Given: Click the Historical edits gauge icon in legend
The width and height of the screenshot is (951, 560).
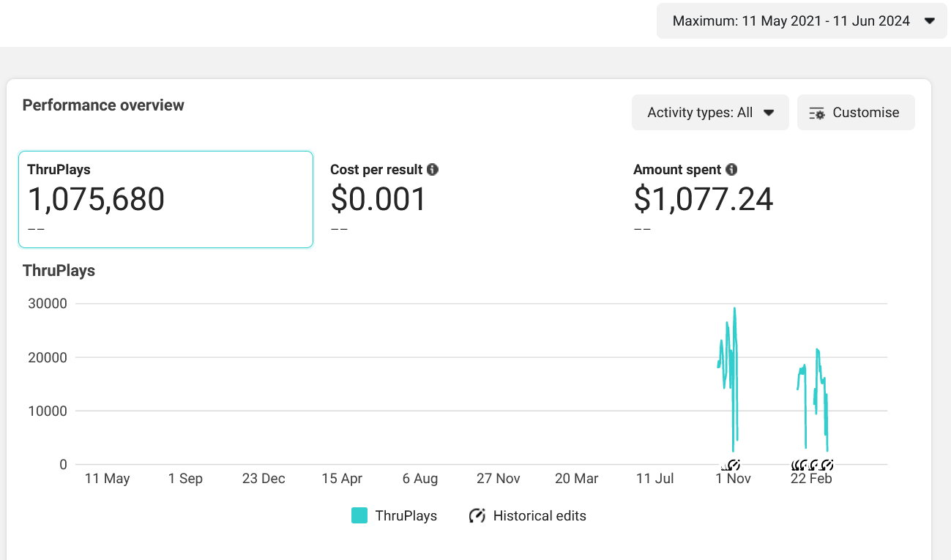Looking at the screenshot, I should pos(477,515).
